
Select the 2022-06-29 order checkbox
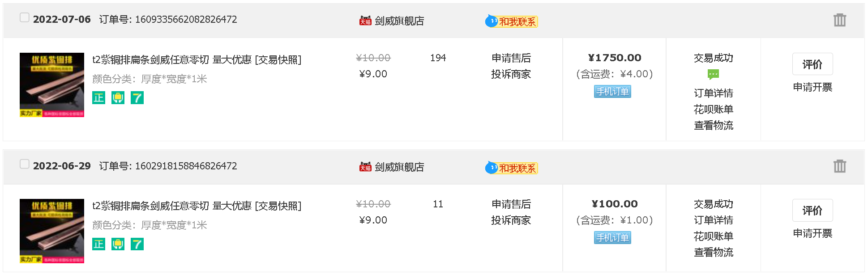pos(25,164)
